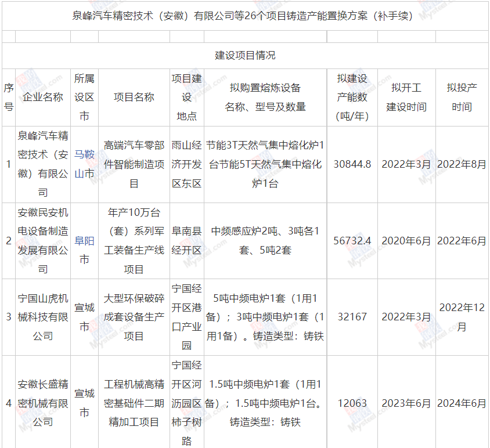The image size is (490, 448).
Task: Click the 项目名称 column header
Action: (134, 97)
